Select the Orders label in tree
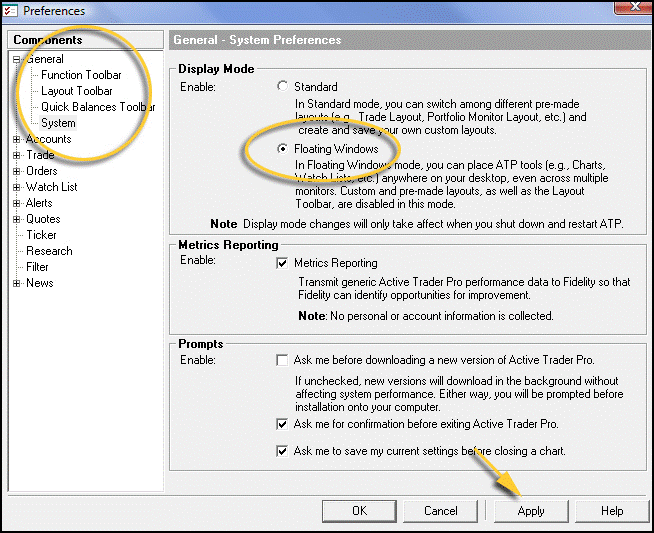654x533 pixels. click(42, 171)
